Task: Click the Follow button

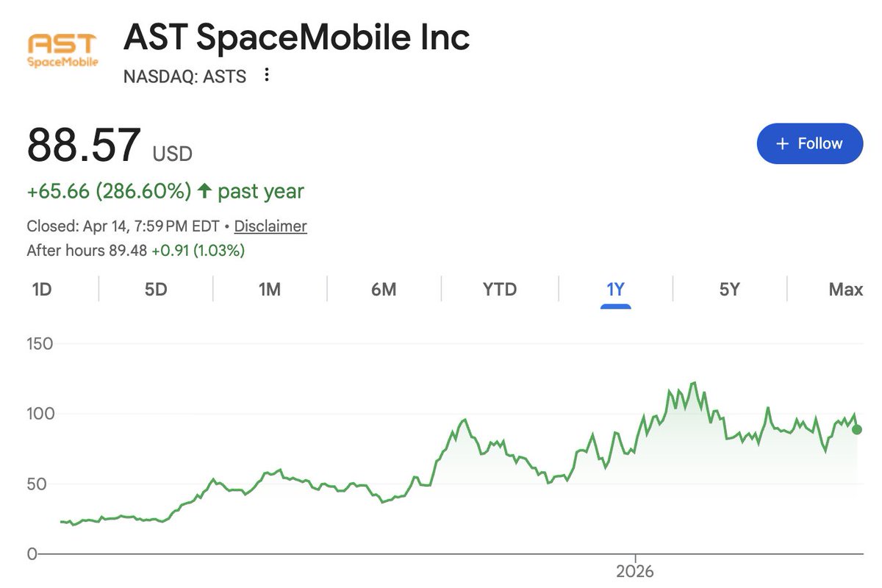Action: 809,143
